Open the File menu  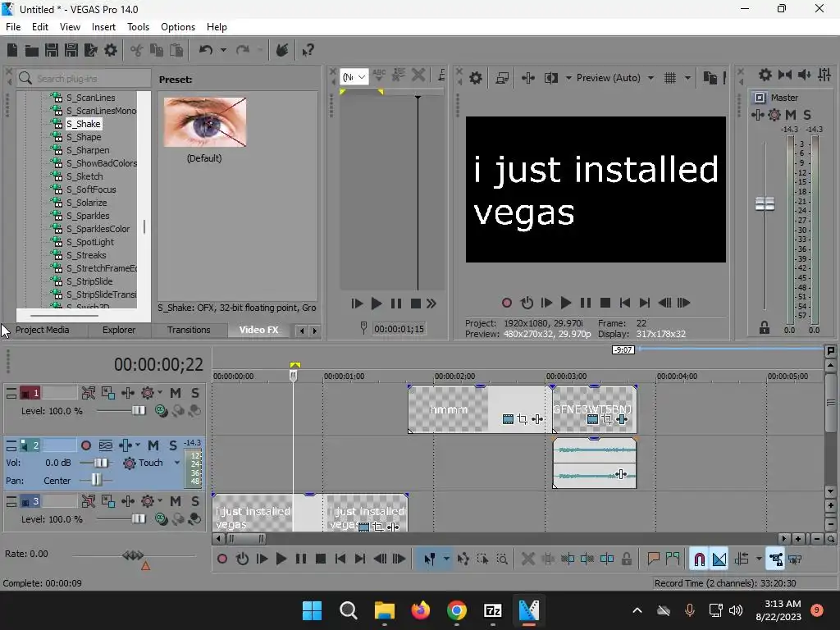click(13, 27)
